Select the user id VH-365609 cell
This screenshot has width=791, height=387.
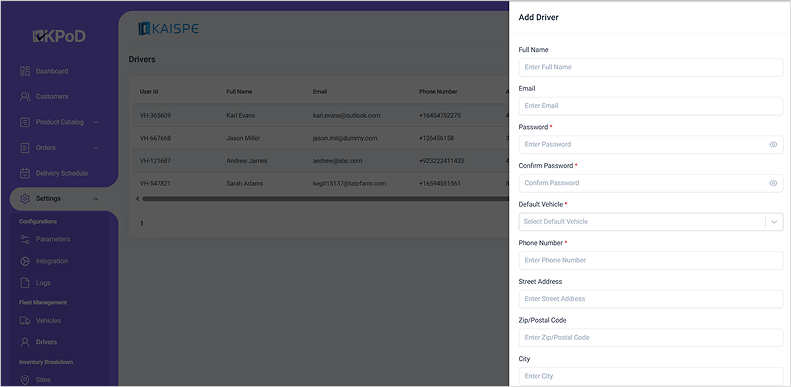155,116
